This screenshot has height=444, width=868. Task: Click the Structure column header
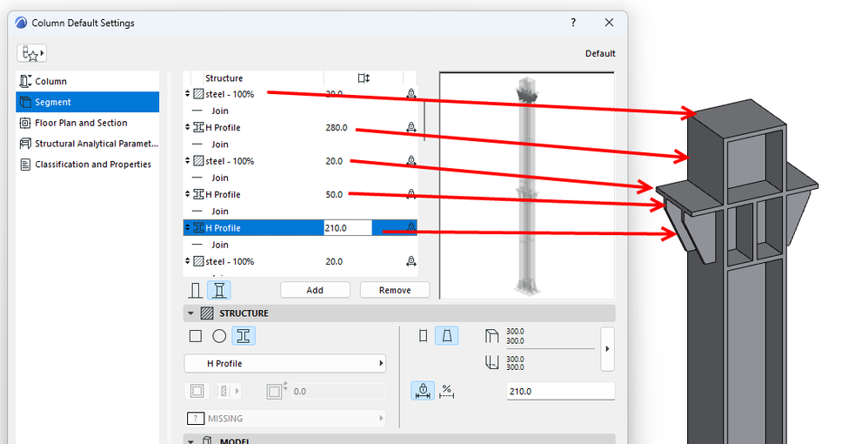click(x=224, y=78)
